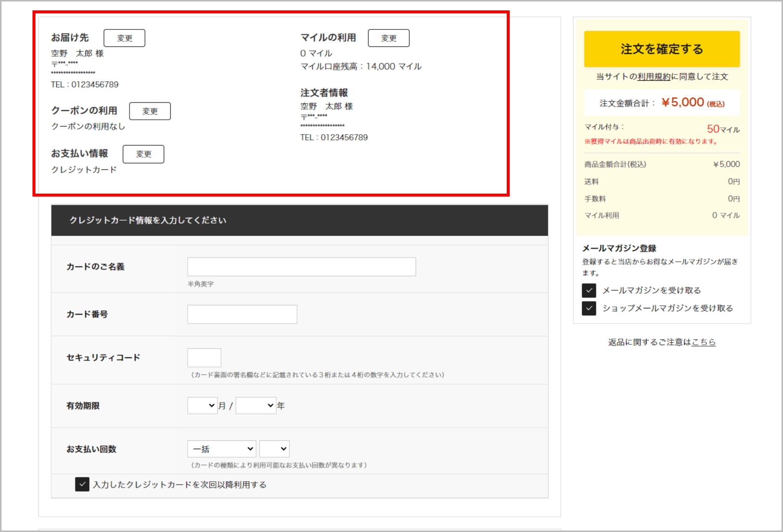Screen dimensions: 783x532
Task: Focus the カードのご名義 input field
Action: point(301,266)
